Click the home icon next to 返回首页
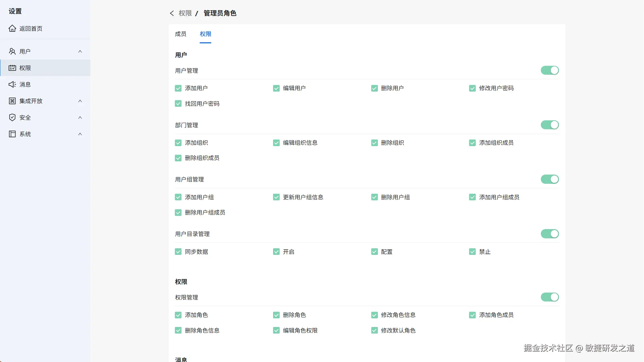This screenshot has width=644, height=362. [x=12, y=28]
